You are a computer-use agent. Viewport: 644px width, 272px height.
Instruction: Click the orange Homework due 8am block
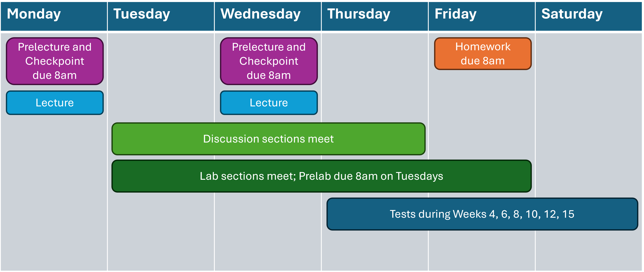tap(483, 54)
